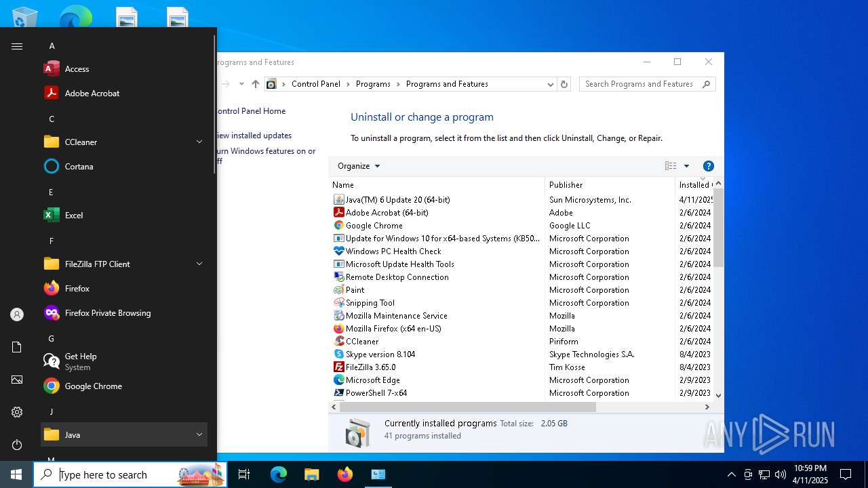Open Turn Windows features on or off
The image size is (868, 488).
click(x=266, y=156)
